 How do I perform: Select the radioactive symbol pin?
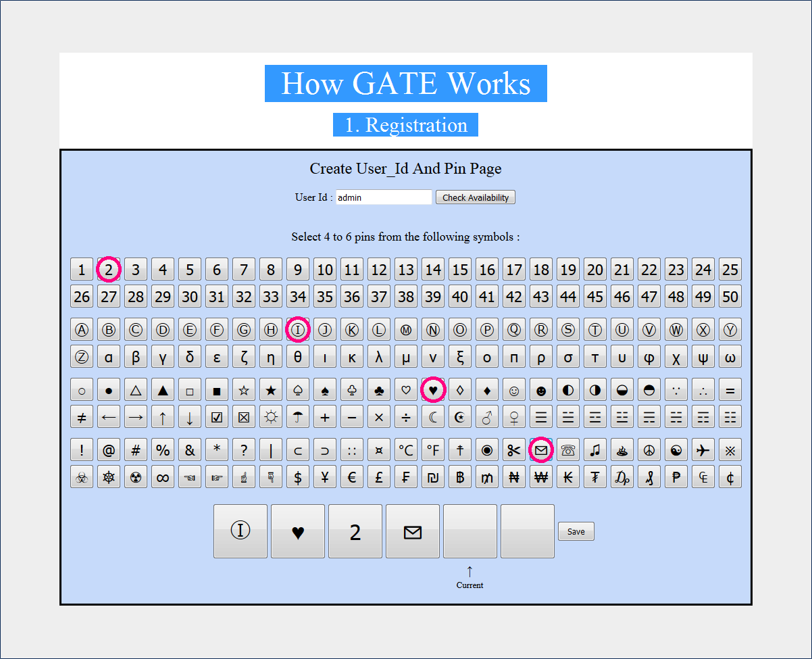(x=136, y=477)
